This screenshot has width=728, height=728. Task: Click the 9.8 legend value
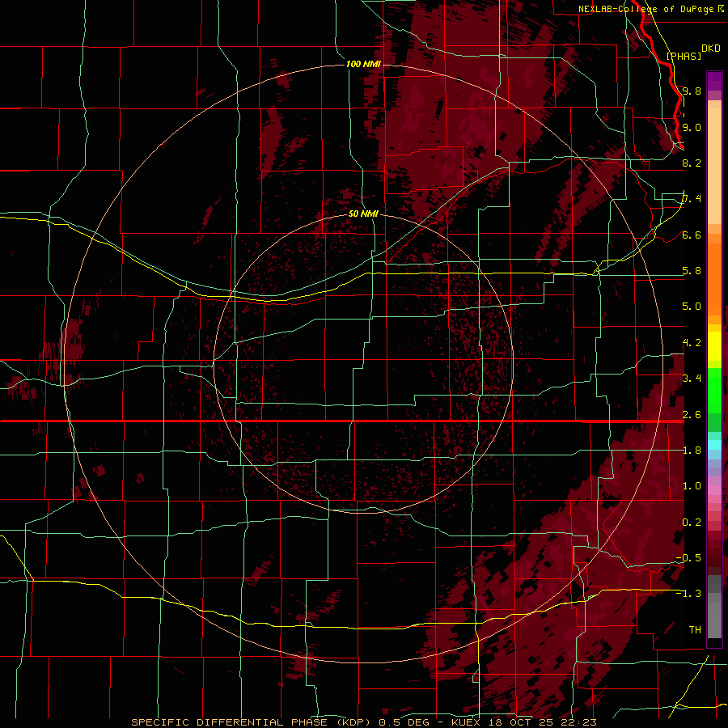pos(692,91)
